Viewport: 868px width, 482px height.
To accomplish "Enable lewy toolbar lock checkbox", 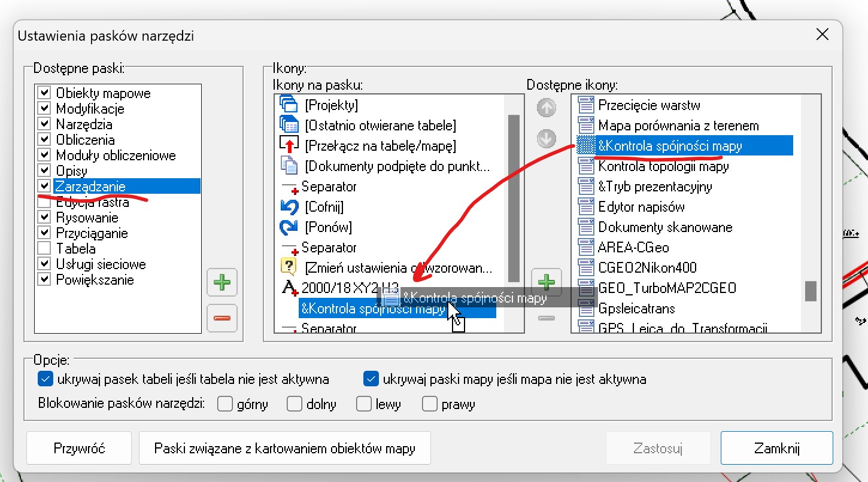I will (364, 404).
